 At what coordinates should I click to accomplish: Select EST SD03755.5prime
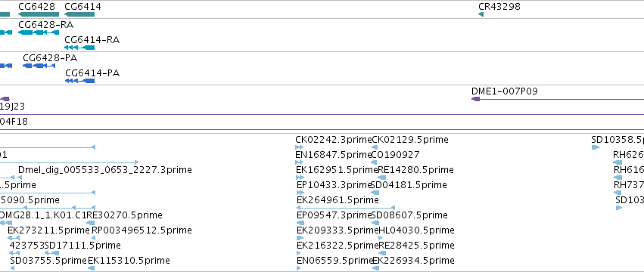coord(48,261)
